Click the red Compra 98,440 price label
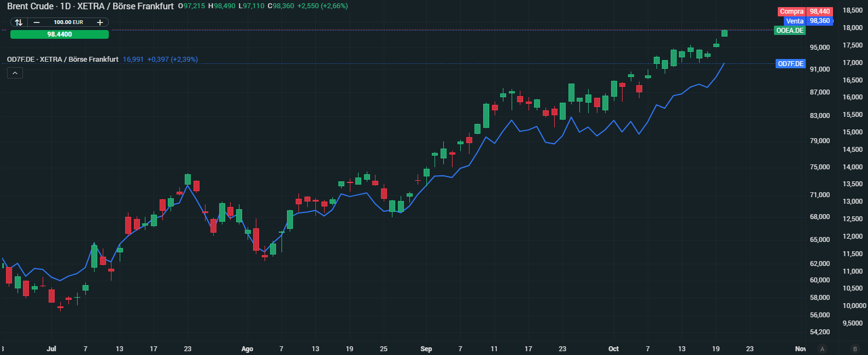868x355 pixels. point(805,11)
